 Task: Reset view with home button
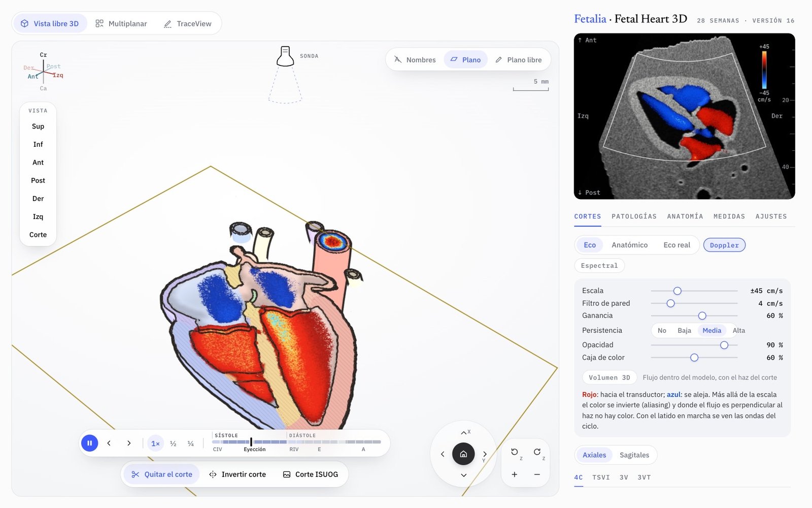click(x=463, y=454)
